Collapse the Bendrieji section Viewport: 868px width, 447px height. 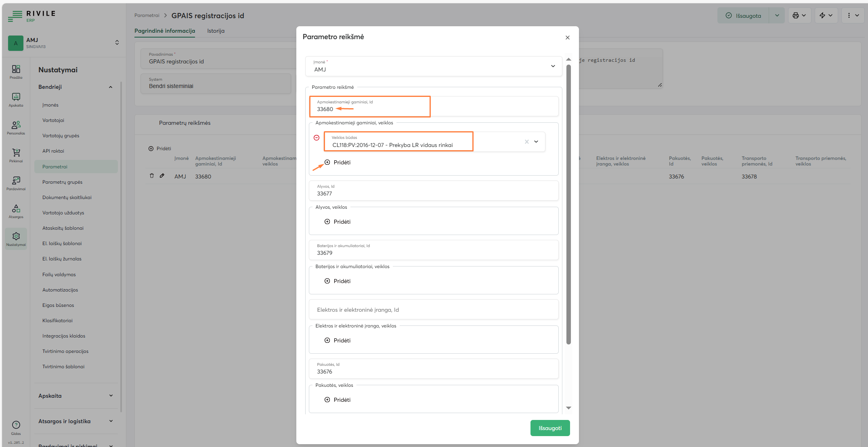(x=111, y=87)
